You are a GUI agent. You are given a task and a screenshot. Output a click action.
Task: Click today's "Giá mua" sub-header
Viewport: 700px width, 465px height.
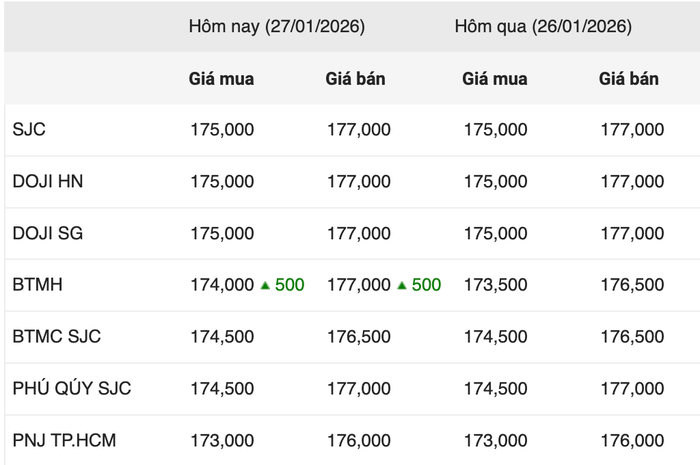(221, 78)
